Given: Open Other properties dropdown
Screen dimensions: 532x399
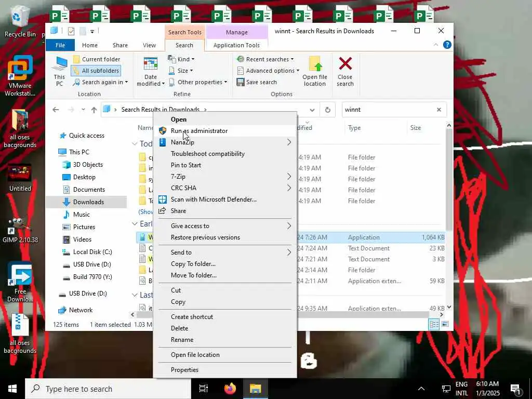Looking at the screenshot, I should click(198, 82).
